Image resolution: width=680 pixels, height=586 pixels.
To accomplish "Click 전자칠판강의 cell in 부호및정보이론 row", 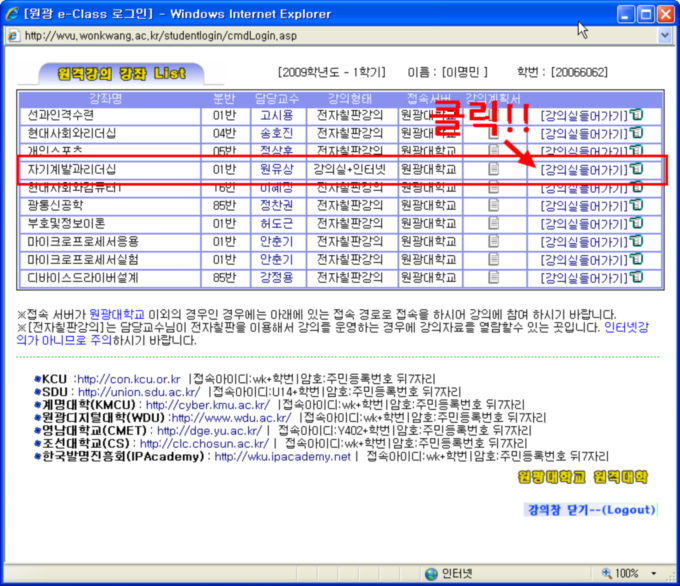I will click(350, 223).
